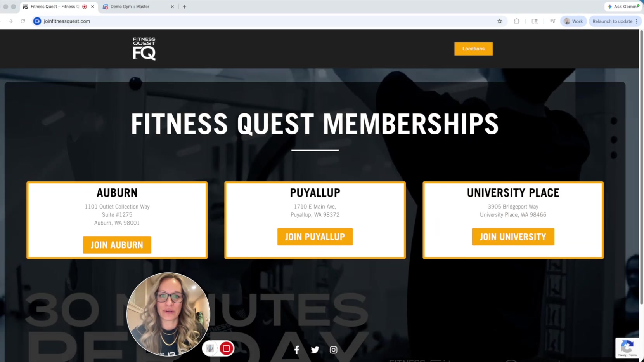The image size is (644, 362).
Task: Bookmark page with the star icon
Action: (500, 21)
